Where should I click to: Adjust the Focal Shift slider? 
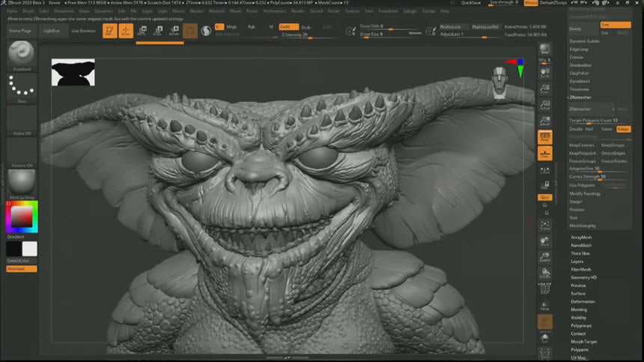pyautogui.click(x=390, y=26)
